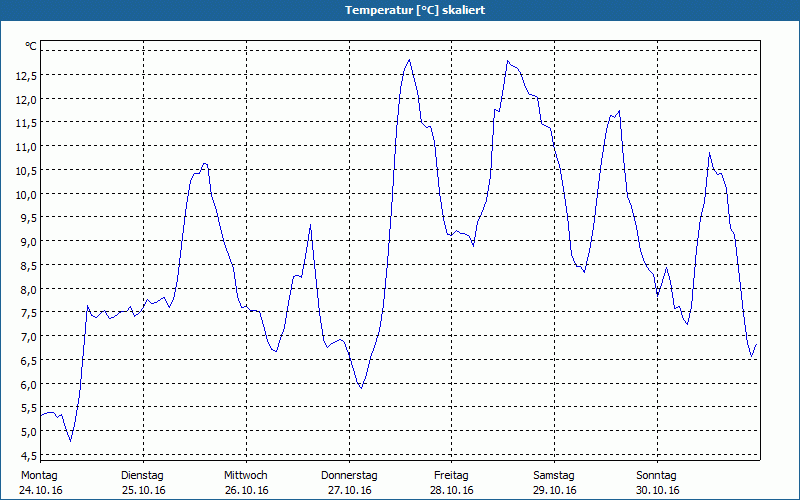
Task: Click the 7,0 y-axis value
Action: pos(29,337)
